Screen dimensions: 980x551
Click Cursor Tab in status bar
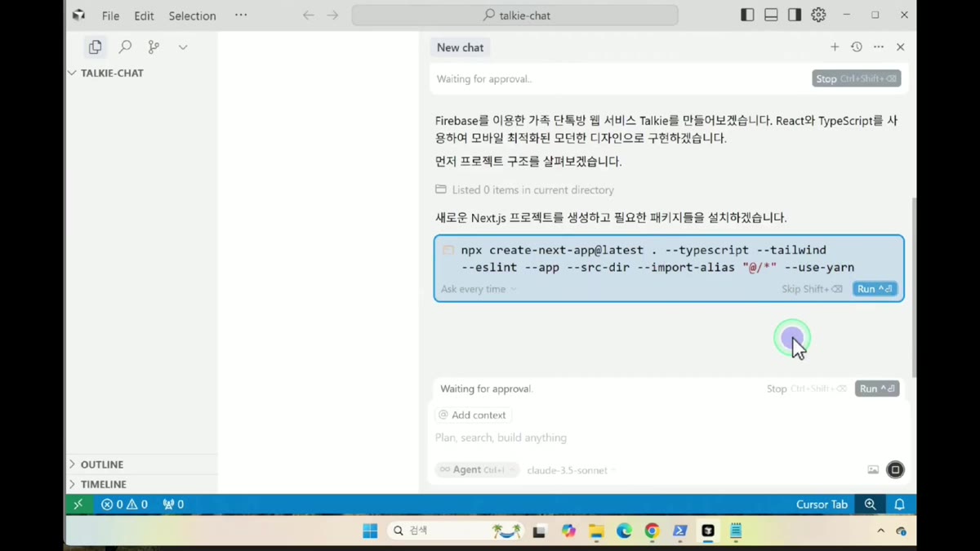pyautogui.click(x=822, y=504)
